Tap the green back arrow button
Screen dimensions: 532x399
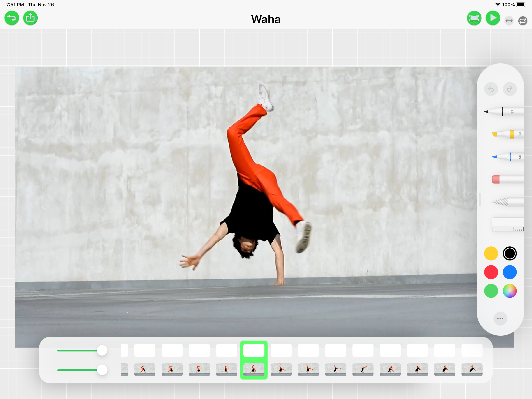11,18
